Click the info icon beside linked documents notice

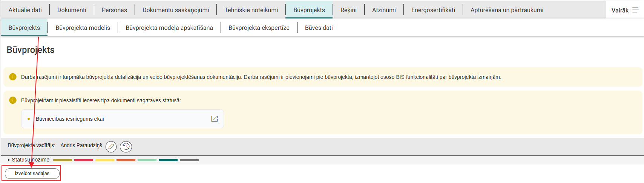coord(13,100)
